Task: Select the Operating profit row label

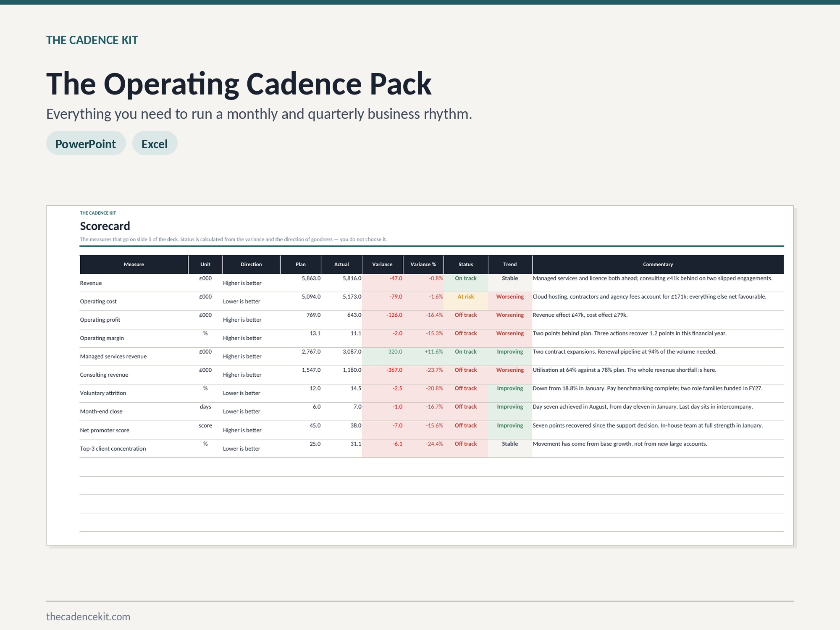Action: pyautogui.click(x=100, y=320)
